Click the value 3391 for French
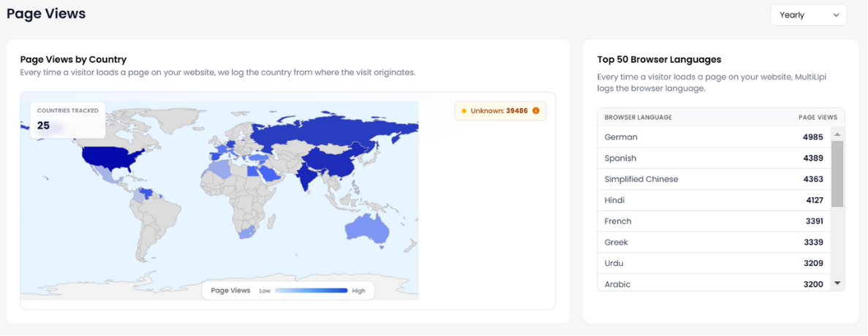868x336 pixels. click(x=815, y=221)
